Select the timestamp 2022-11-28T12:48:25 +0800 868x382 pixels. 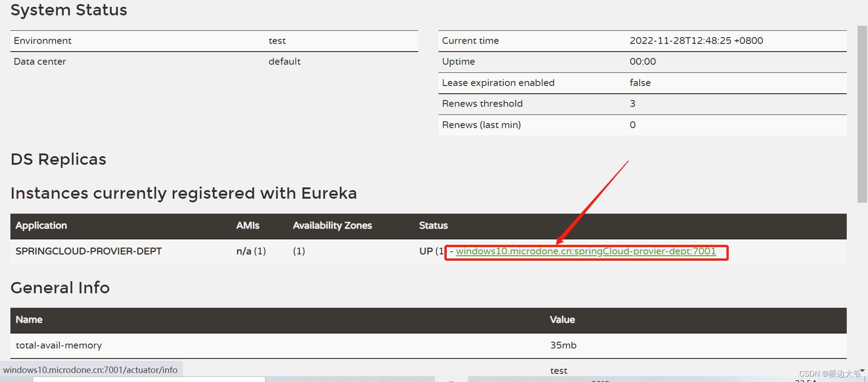696,41
